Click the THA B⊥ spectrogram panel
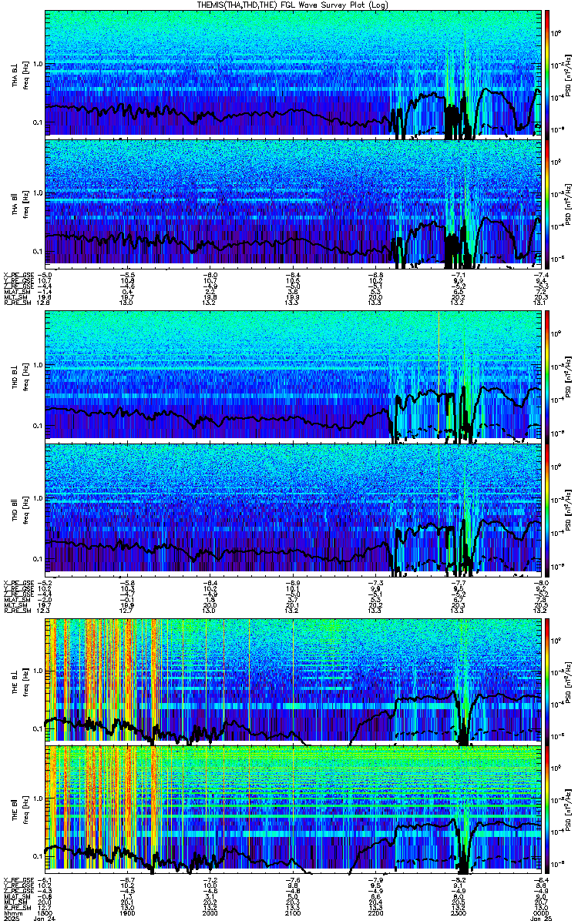This screenshot has width=578, height=924. click(x=293, y=73)
